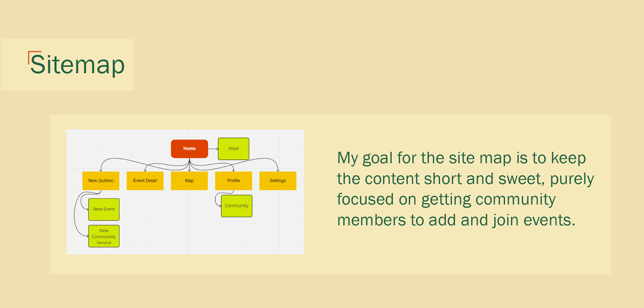Click the New (button) sitemap box
The image size is (644, 308).
101,181
